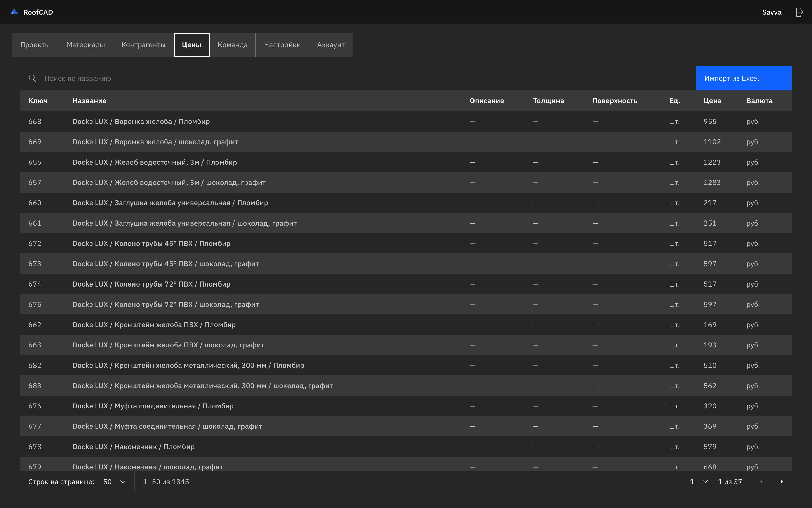Select row Колено трубы 72° ПВХ / Пломбир
This screenshot has height=508, width=812.
click(x=406, y=284)
